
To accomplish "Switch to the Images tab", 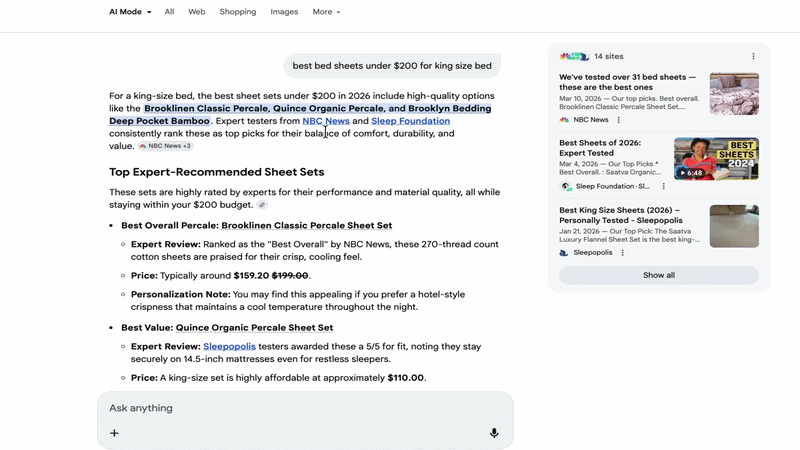I will pyautogui.click(x=284, y=12).
